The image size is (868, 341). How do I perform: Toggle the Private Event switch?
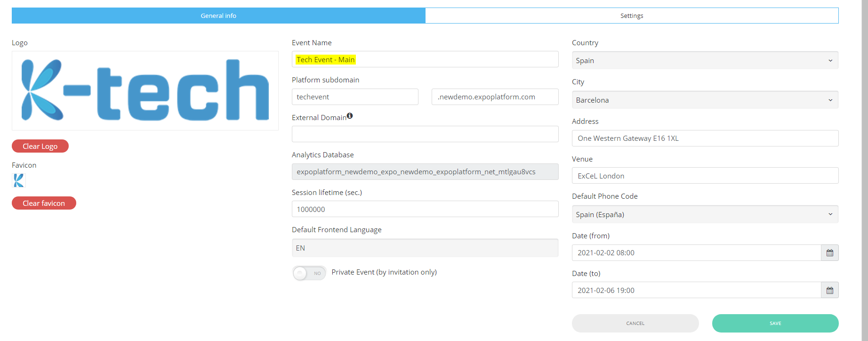coord(309,273)
